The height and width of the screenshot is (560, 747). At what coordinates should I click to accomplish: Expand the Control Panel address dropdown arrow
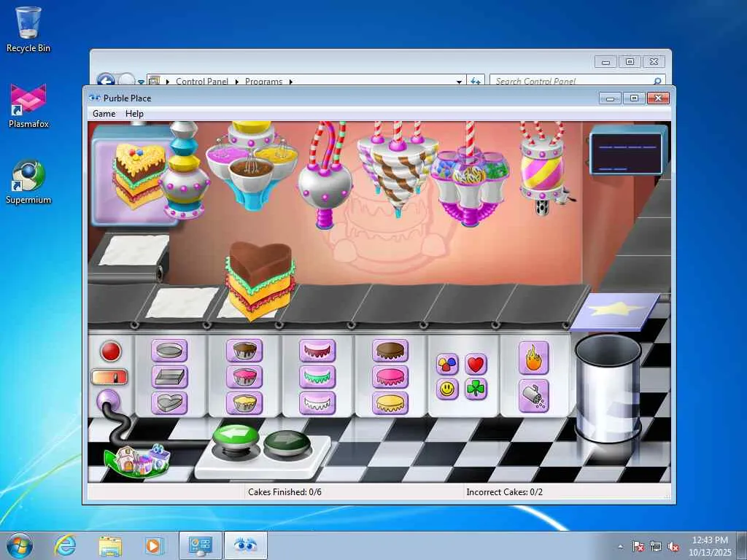click(459, 82)
